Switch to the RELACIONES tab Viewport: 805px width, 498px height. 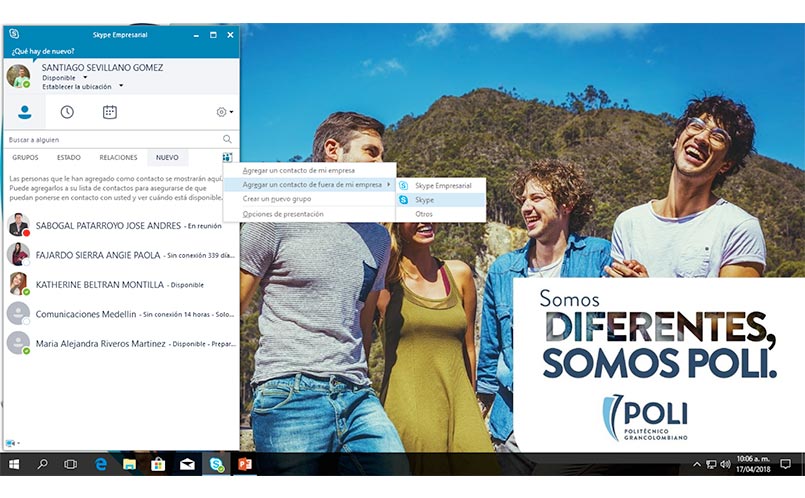point(118,158)
